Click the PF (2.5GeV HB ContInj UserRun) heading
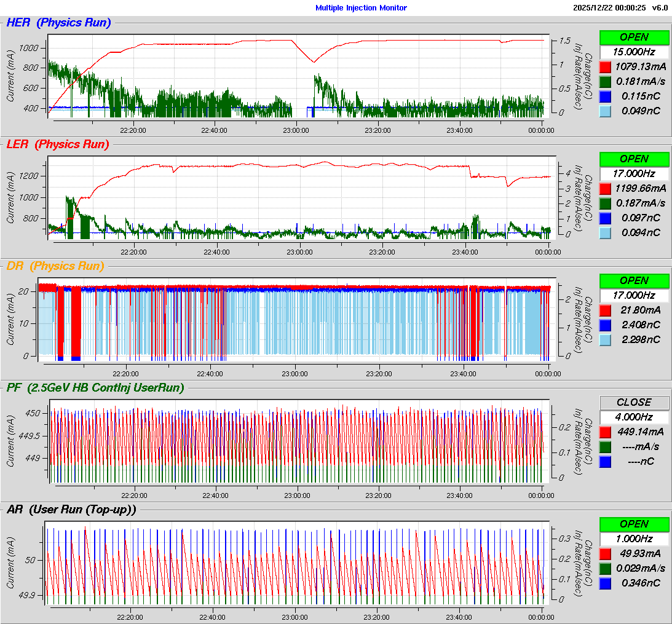672x624 pixels. pyautogui.click(x=95, y=388)
